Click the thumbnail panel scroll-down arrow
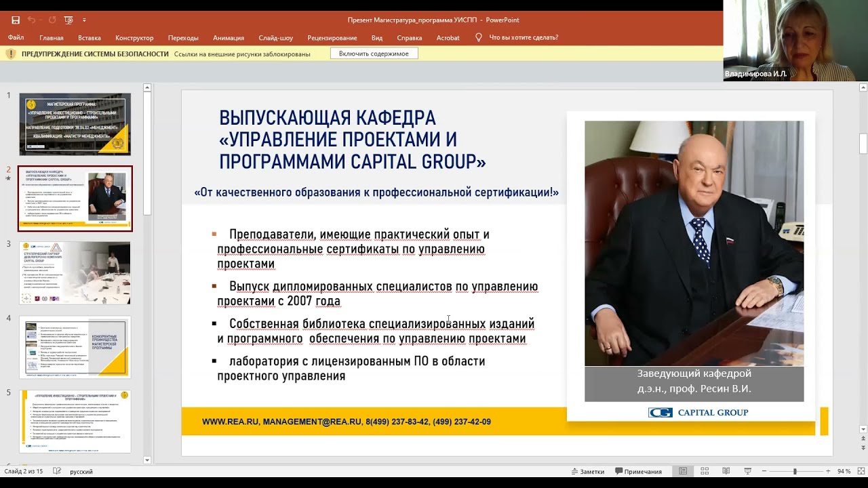 [147, 460]
